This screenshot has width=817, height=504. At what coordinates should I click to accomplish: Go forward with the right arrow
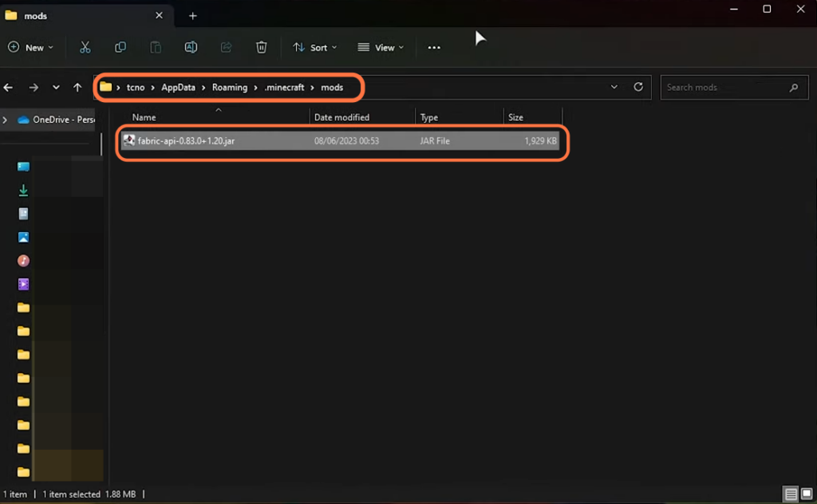[34, 88]
